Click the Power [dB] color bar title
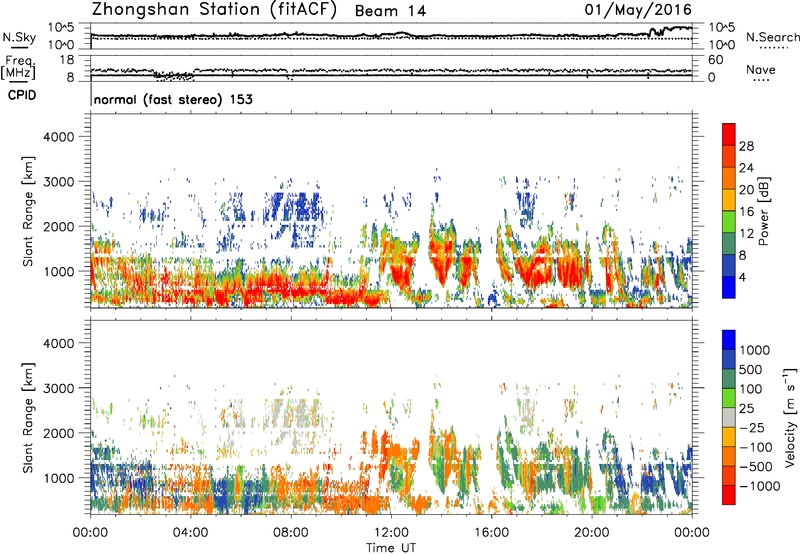Viewport: 800px width, 554px height. click(x=764, y=211)
